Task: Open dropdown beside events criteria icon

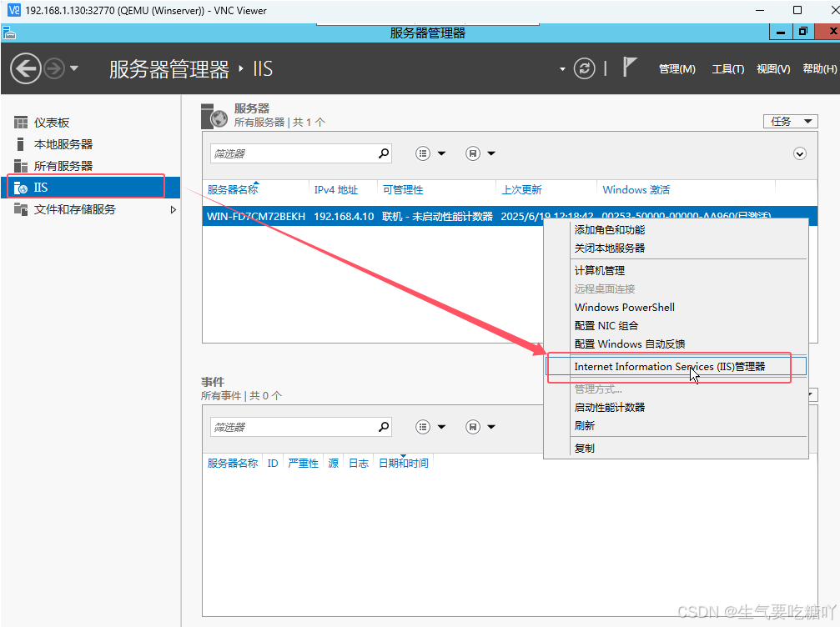Action: (x=441, y=427)
